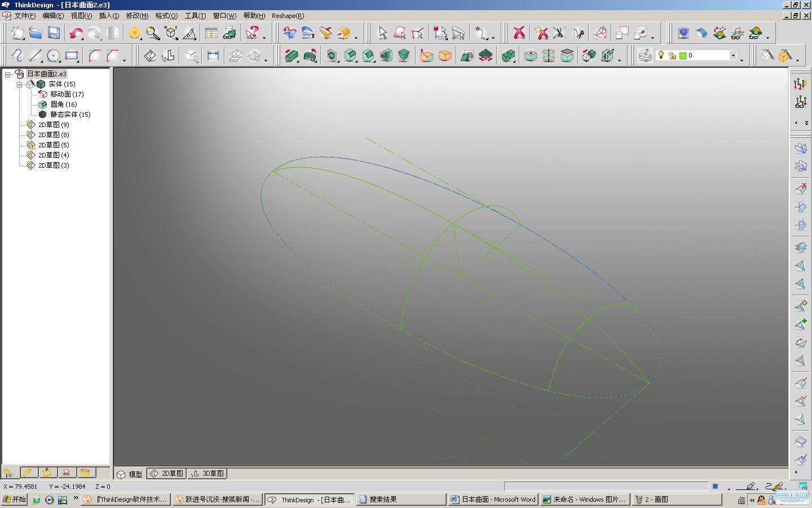Screen dimensions: 812x508
Task: Click the New document icon
Action: point(17,33)
